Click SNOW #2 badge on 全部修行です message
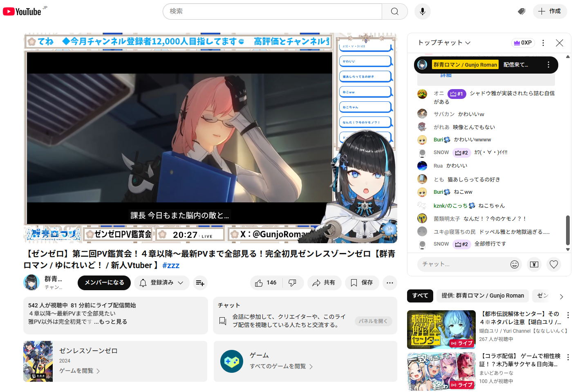Image resolution: width=573 pixels, height=392 pixels. coord(462,244)
